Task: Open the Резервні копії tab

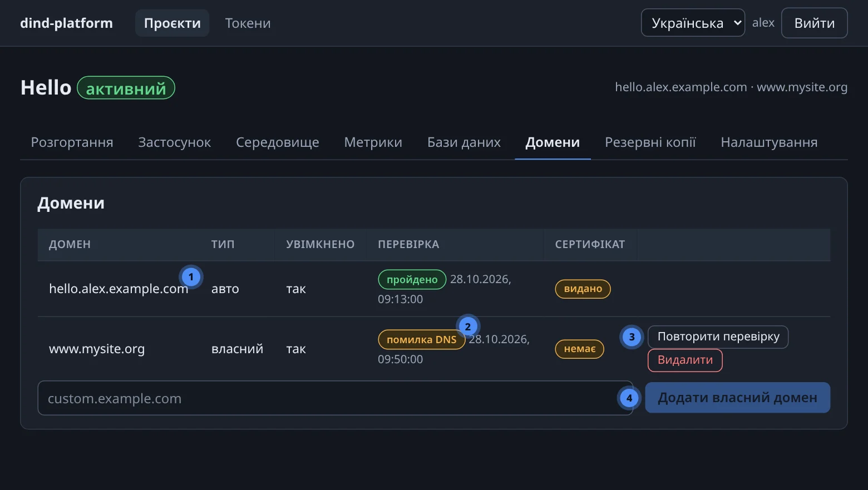Action: click(x=650, y=142)
